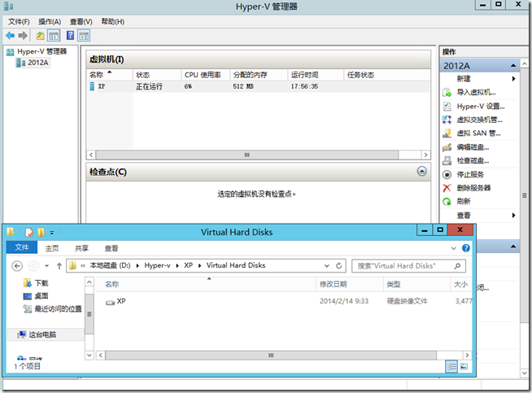
Task: Go back with Hyper-V toolbar back arrow
Action: coord(11,35)
